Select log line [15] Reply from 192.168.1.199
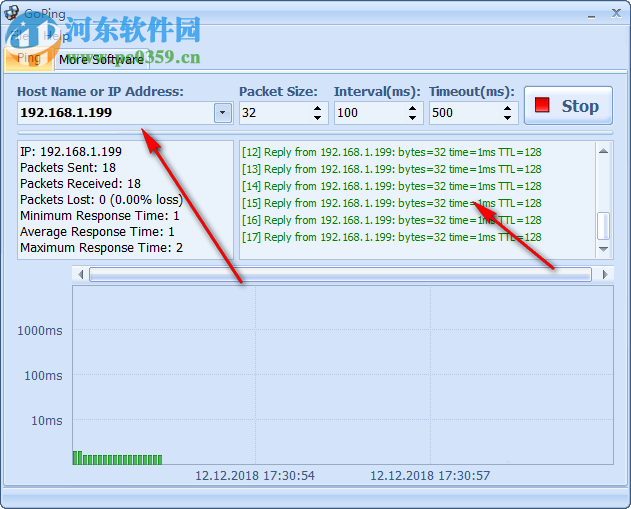This screenshot has height=509, width=631. (x=392, y=203)
